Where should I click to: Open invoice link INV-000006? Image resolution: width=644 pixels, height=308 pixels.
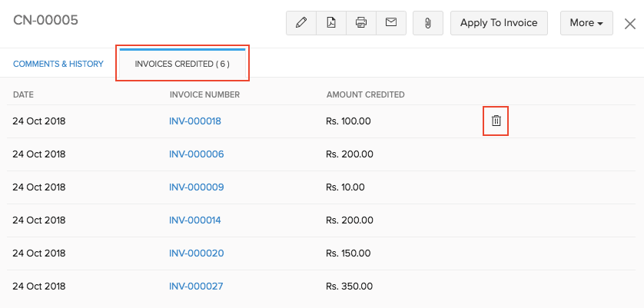[196, 154]
